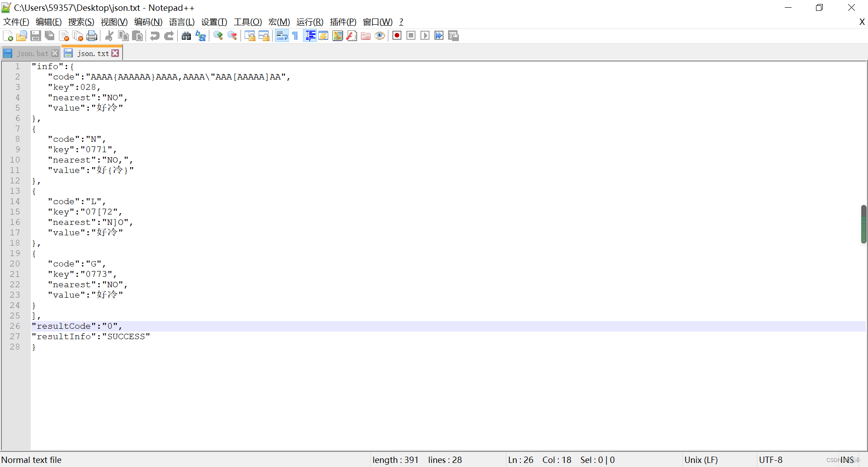Screen dimensions: 868x467
Task: Click the Copy toolbar icon
Action: tap(123, 36)
